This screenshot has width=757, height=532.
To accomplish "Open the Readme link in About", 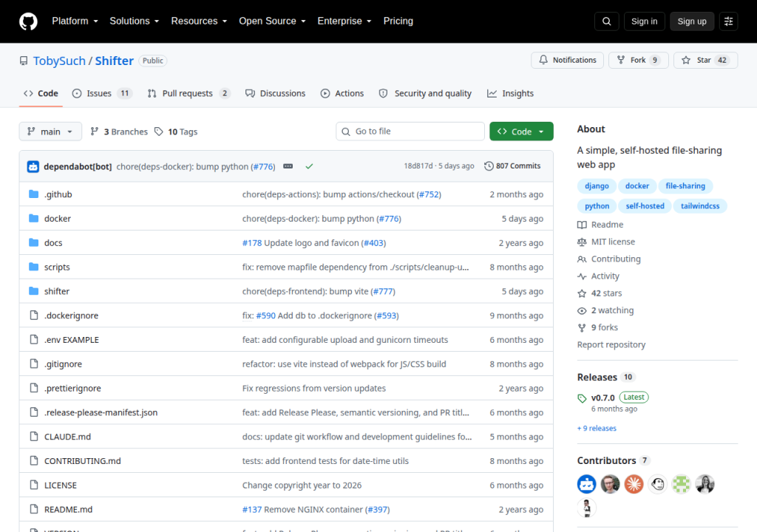I will (x=600, y=225).
